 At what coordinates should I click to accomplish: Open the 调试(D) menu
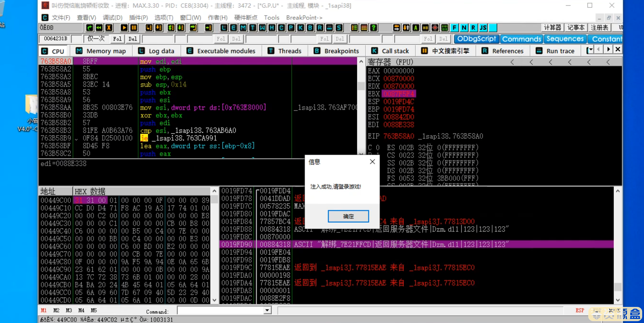(x=113, y=18)
